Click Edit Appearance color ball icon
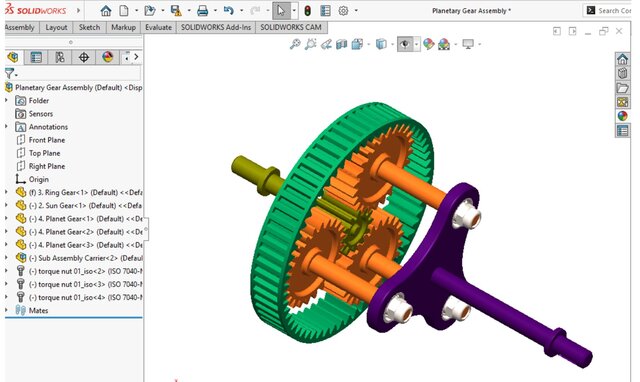The height and width of the screenshot is (382, 640). (429, 44)
